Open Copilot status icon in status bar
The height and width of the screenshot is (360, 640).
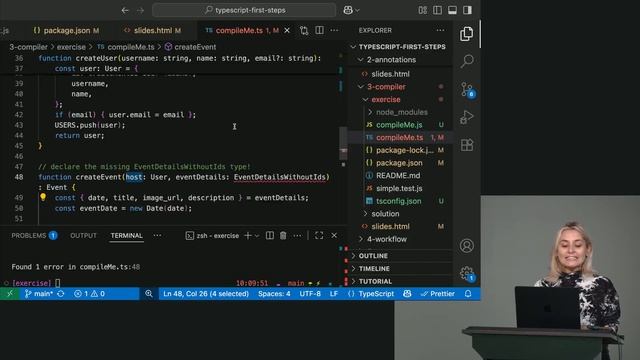[407, 294]
